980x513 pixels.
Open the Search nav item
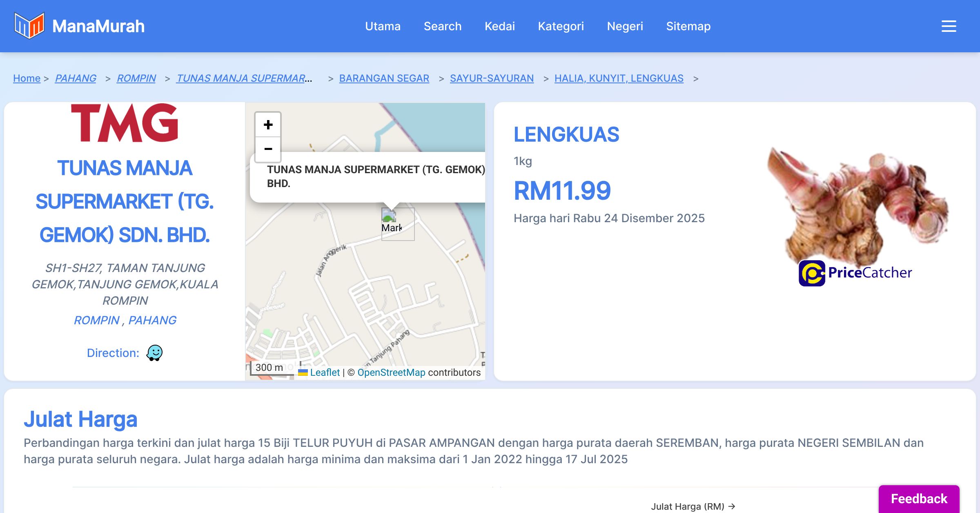[x=442, y=26]
